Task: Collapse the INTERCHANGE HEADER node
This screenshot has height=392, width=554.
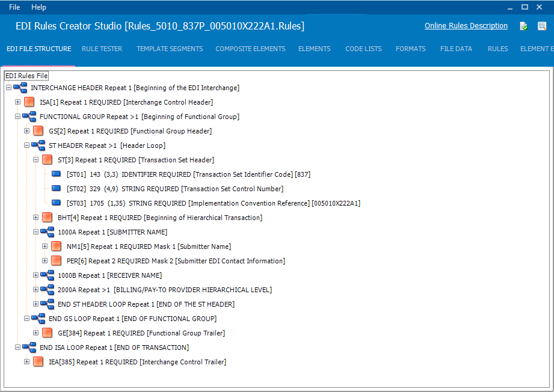Action: coord(9,88)
